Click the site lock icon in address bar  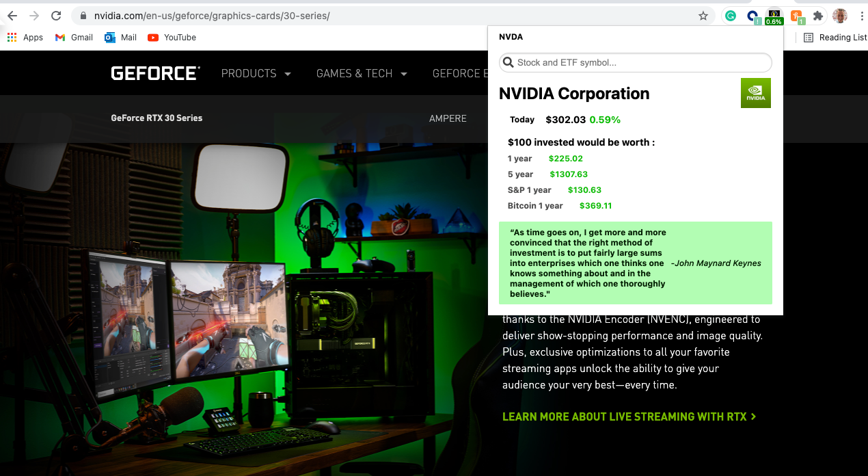pos(83,16)
